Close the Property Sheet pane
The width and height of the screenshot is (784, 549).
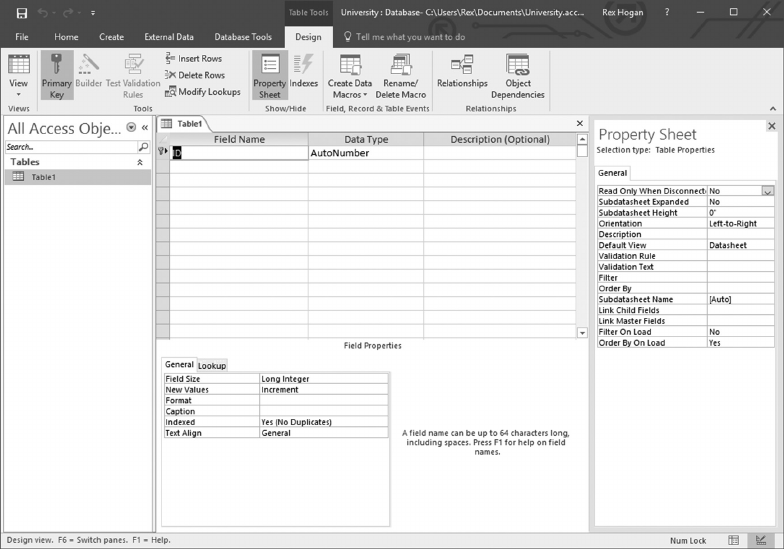click(772, 126)
